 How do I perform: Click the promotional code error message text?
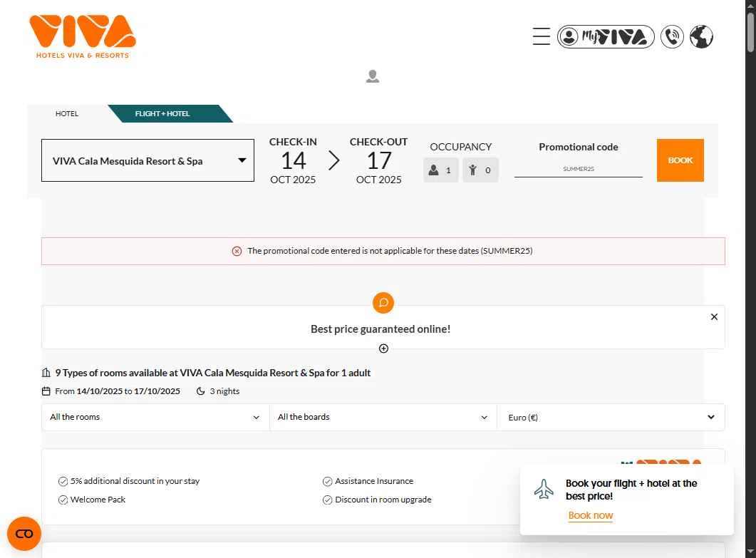(x=390, y=251)
